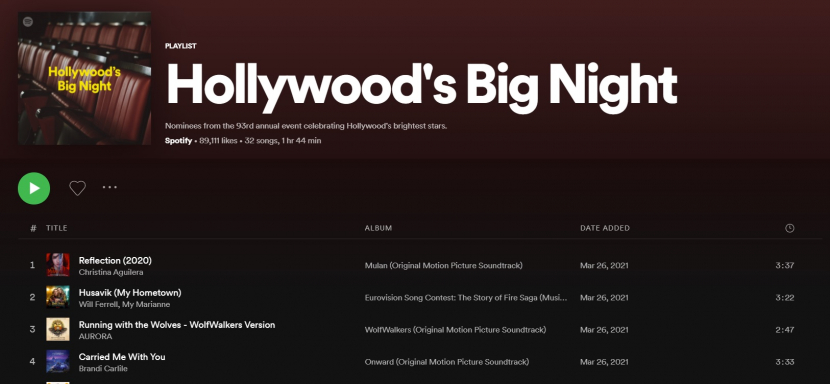Open artist AURORA
Screen dimensions: 830x384
(x=95, y=337)
